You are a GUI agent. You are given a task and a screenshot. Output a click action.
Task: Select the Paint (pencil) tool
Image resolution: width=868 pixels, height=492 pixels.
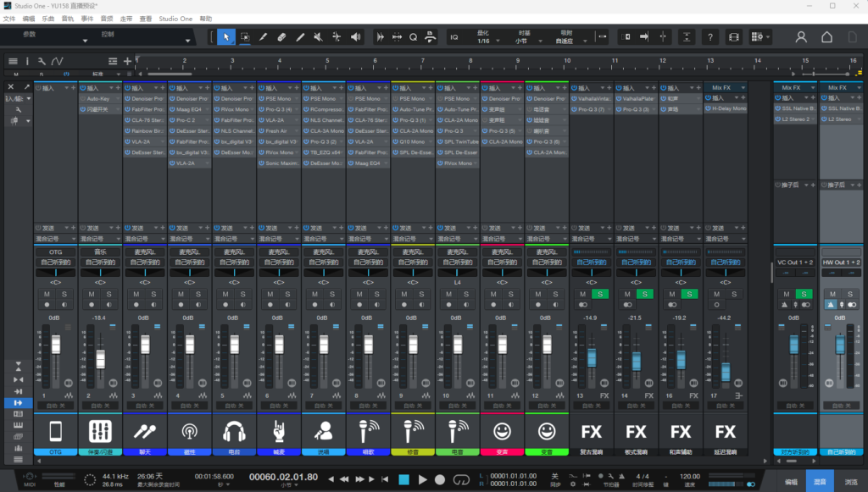300,37
